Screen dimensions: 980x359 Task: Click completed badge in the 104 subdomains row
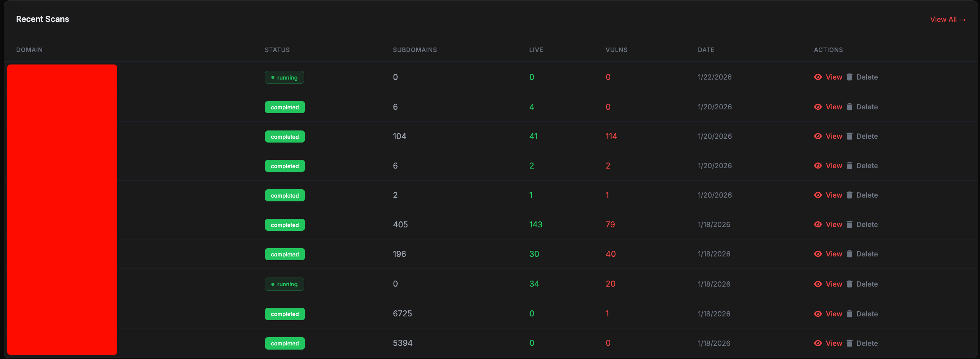point(285,137)
